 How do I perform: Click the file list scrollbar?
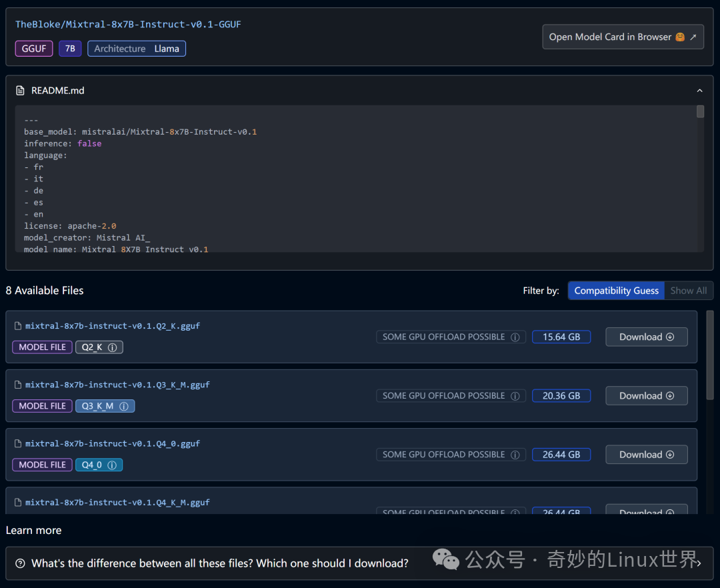coord(710,355)
